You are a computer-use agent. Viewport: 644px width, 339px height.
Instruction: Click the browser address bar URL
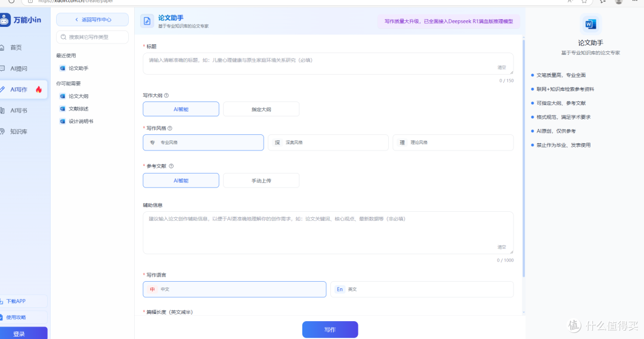pyautogui.click(x=76, y=2)
